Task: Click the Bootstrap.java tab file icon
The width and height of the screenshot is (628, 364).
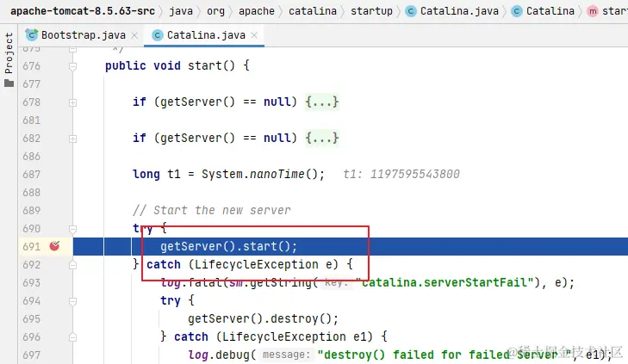Action: point(32,34)
